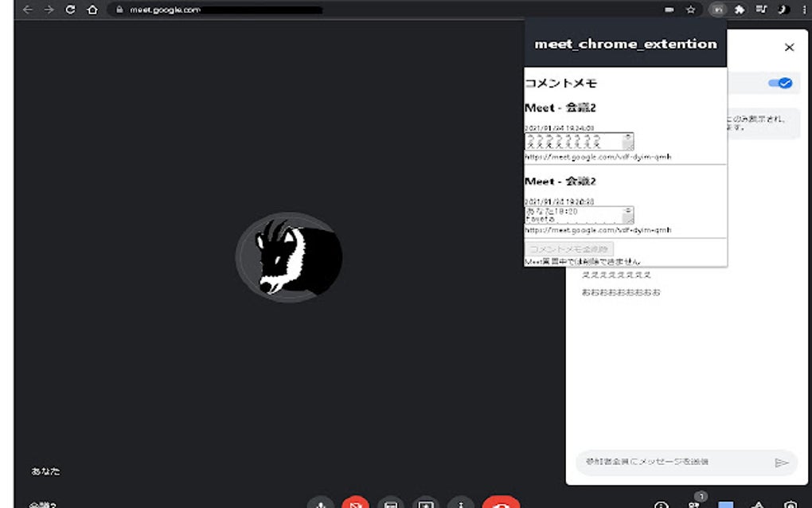Open the Chrome three-dot menu
The height and width of the screenshot is (508, 812).
pos(804,10)
